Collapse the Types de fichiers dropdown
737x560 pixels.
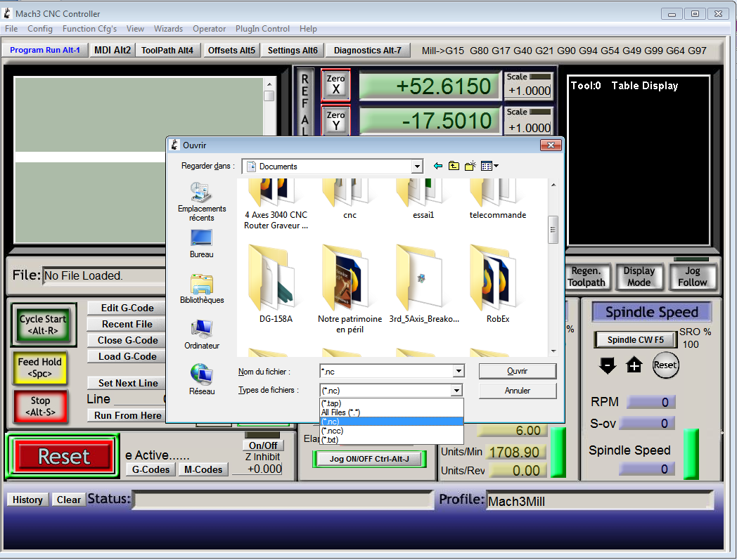click(x=456, y=391)
